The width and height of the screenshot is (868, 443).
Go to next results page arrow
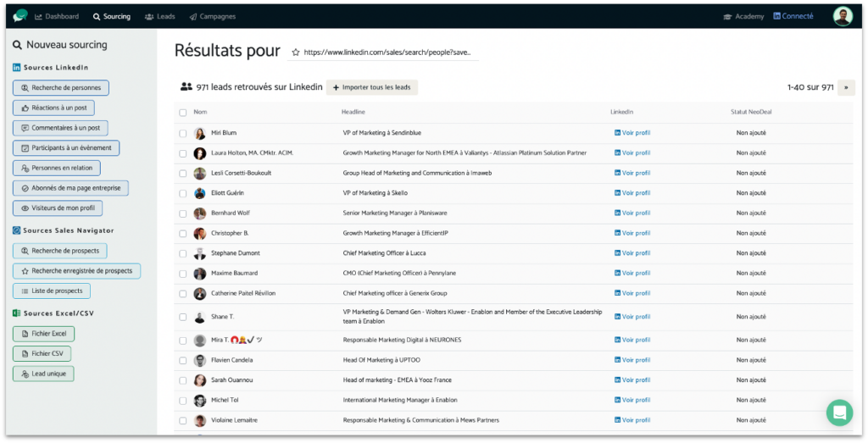[846, 87]
